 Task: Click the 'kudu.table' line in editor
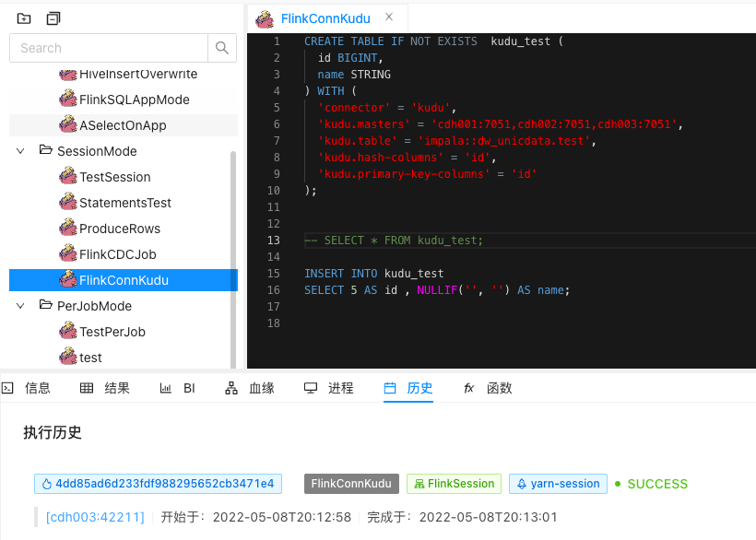[456, 141]
